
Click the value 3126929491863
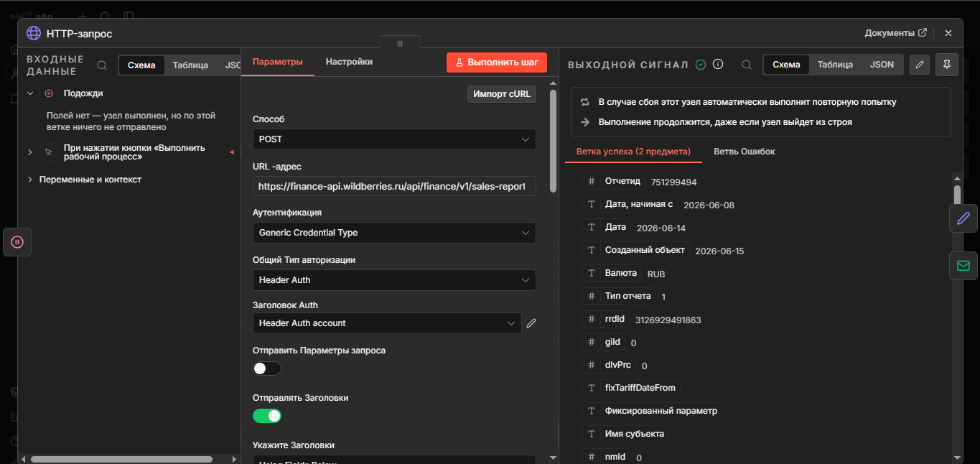(x=668, y=320)
